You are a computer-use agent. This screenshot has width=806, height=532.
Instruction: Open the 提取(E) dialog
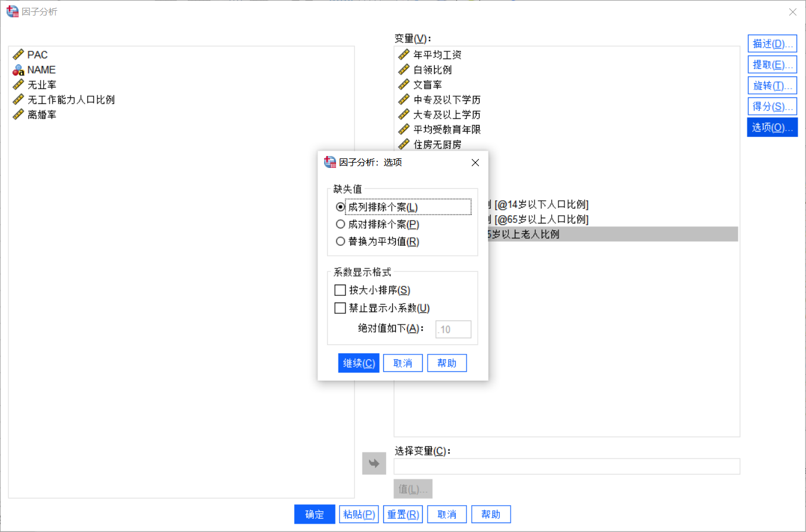pos(771,64)
